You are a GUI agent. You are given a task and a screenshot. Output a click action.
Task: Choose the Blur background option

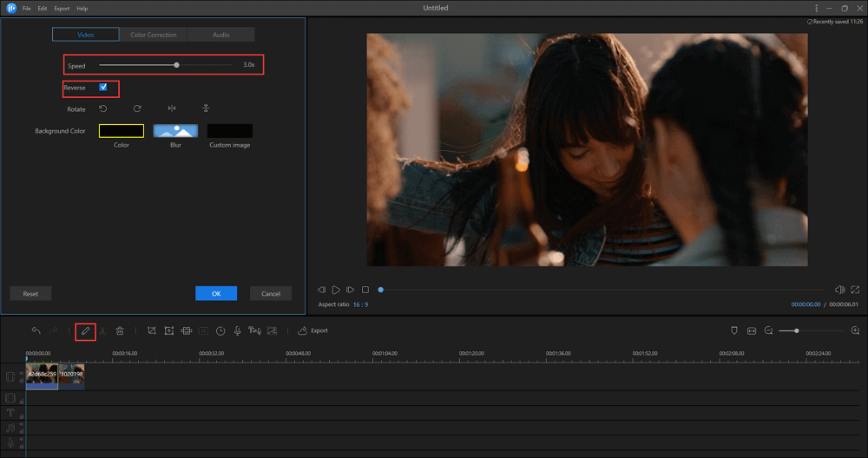(175, 131)
